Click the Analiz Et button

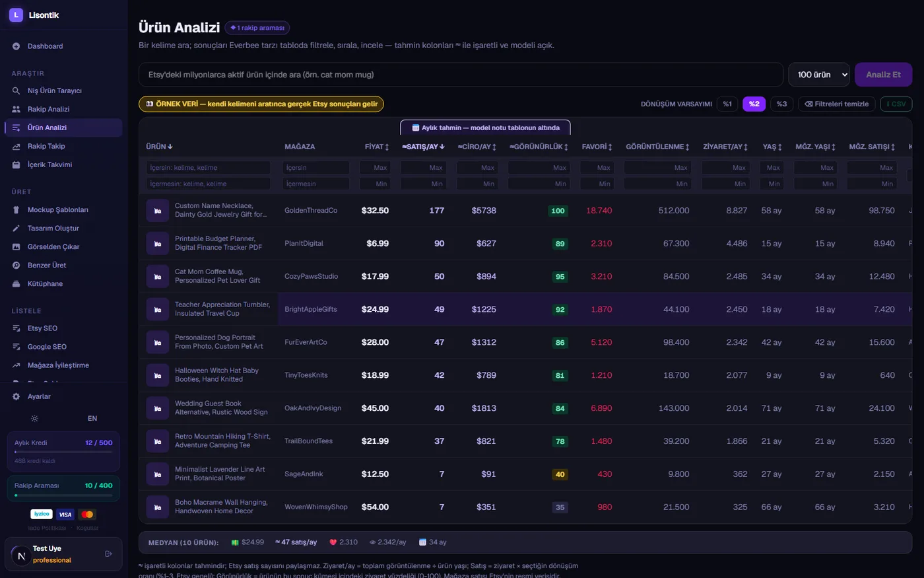click(x=883, y=75)
